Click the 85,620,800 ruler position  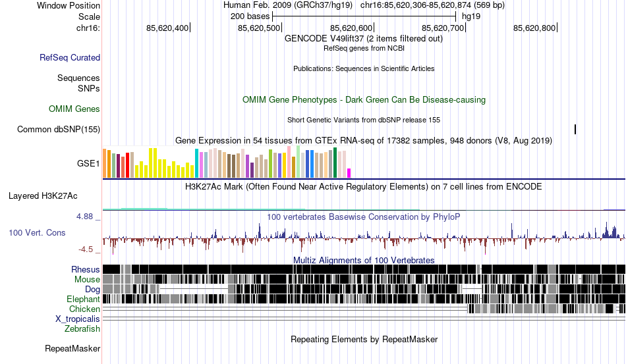click(534, 28)
